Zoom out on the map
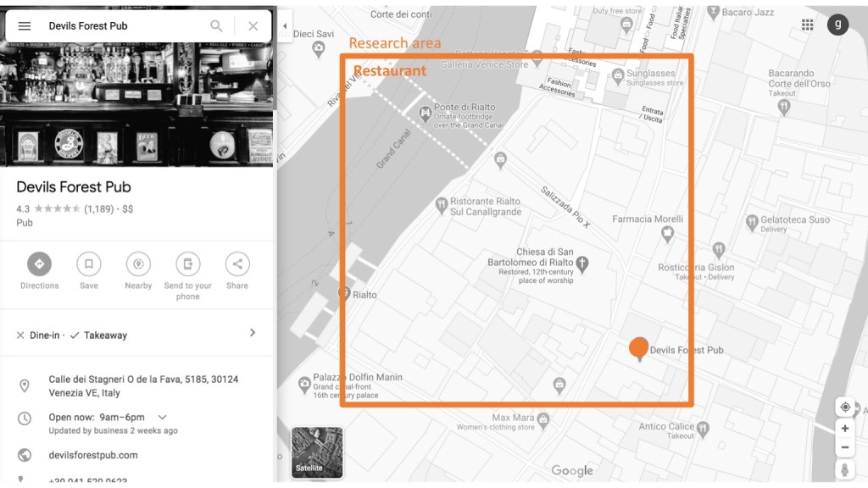Image resolution: width=868 pixels, height=488 pixels. tap(844, 447)
